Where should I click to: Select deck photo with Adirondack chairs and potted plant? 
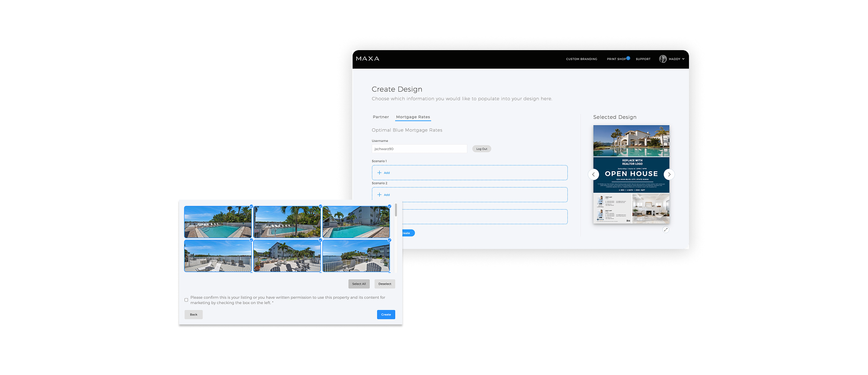pyautogui.click(x=287, y=256)
